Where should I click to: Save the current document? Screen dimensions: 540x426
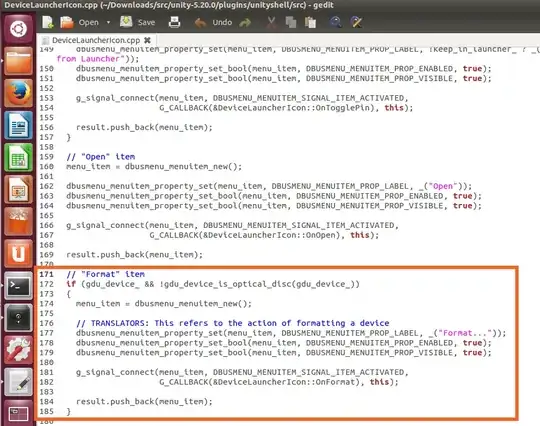137,22
